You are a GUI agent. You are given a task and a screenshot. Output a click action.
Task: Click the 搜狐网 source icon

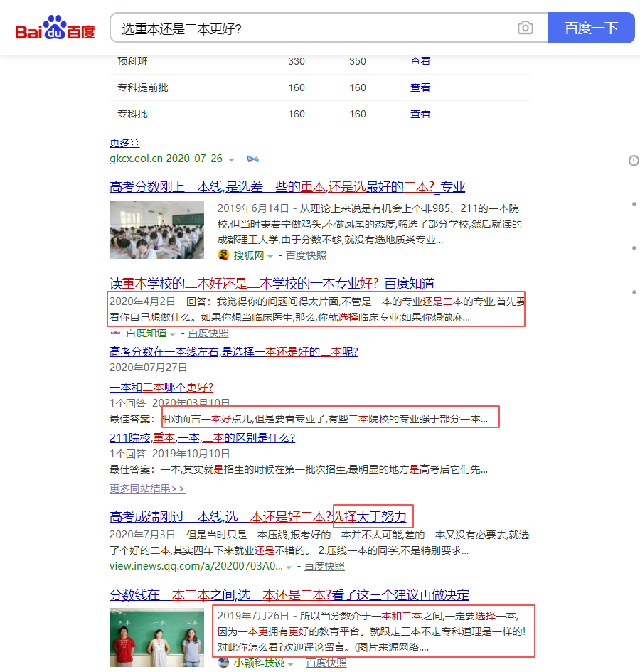pos(224,255)
